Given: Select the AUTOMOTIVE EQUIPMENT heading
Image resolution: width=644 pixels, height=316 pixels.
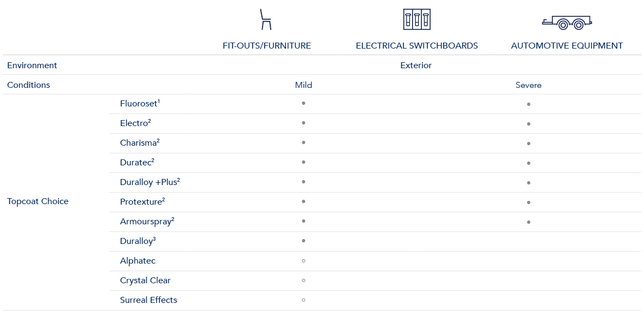Looking at the screenshot, I should (x=567, y=46).
